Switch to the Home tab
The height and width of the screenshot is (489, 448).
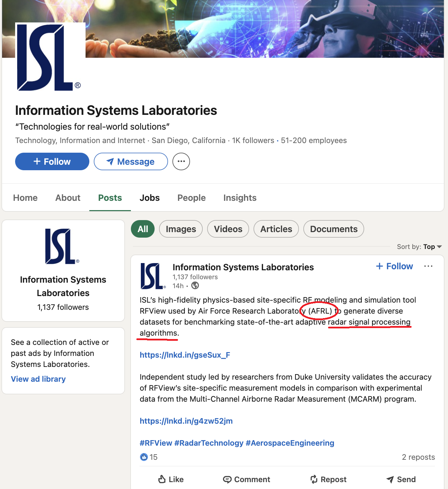pos(25,198)
